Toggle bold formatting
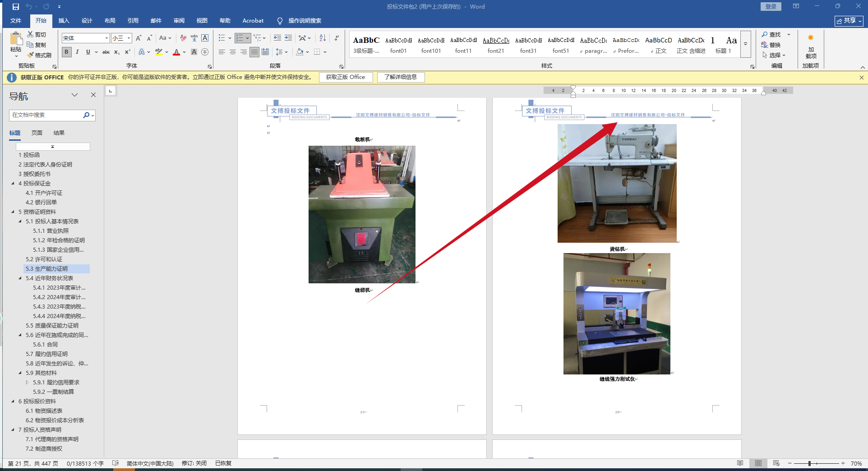The width and height of the screenshot is (868, 471). point(67,52)
